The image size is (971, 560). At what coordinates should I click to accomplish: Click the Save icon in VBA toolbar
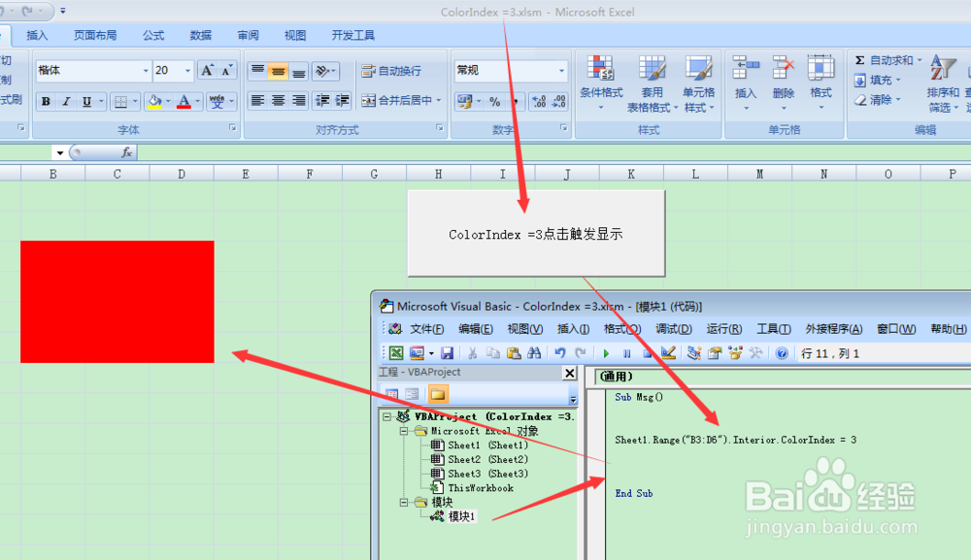click(x=448, y=352)
